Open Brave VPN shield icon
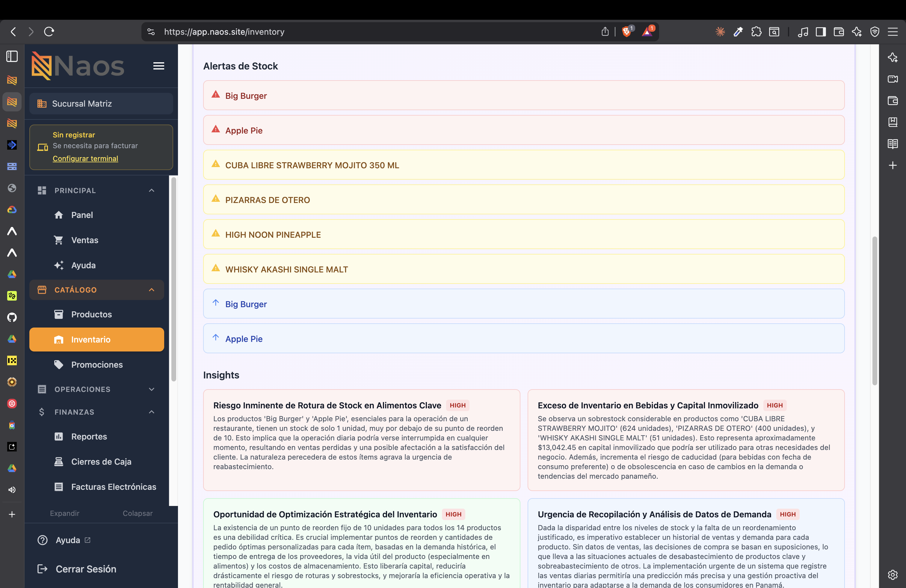906x588 pixels. [x=875, y=31]
